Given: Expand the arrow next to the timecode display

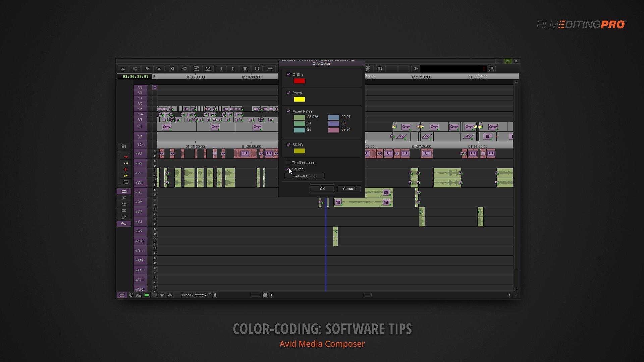Looking at the screenshot, I should point(154,76).
